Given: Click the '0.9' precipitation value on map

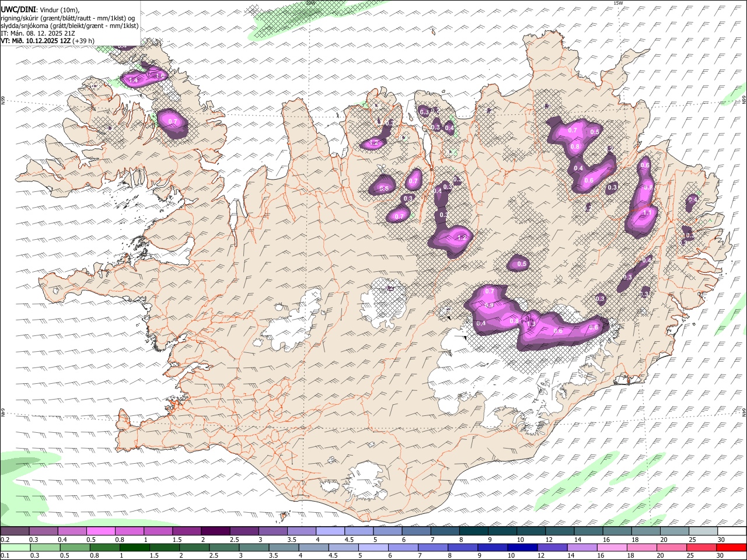Looking at the screenshot, I should click(x=490, y=305).
